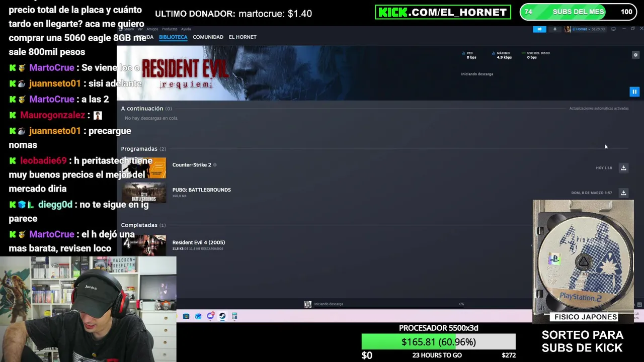The height and width of the screenshot is (362, 644).
Task: Click game icon in bottom download bar
Action: pyautogui.click(x=308, y=304)
